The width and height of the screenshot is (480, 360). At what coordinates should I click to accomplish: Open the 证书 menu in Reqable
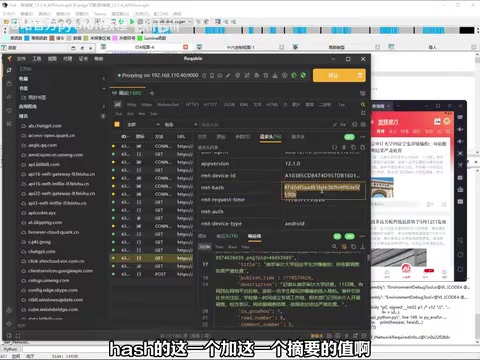pyautogui.click(x=83, y=59)
